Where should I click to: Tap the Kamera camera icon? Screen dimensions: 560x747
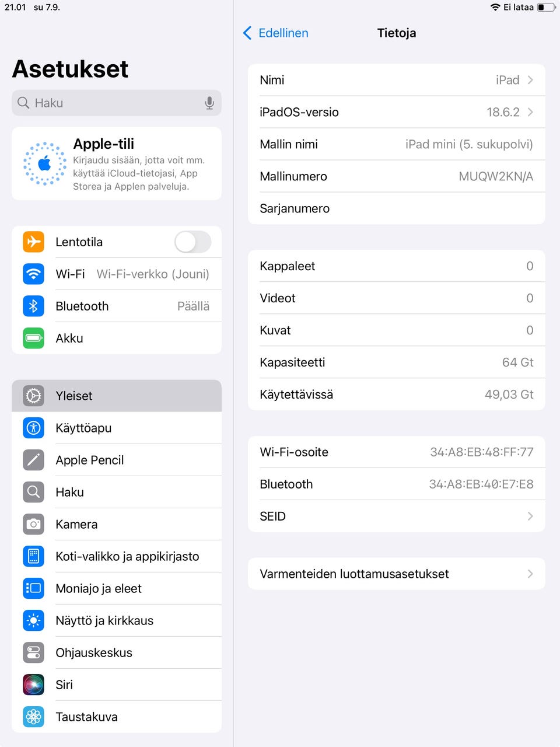pyautogui.click(x=33, y=524)
